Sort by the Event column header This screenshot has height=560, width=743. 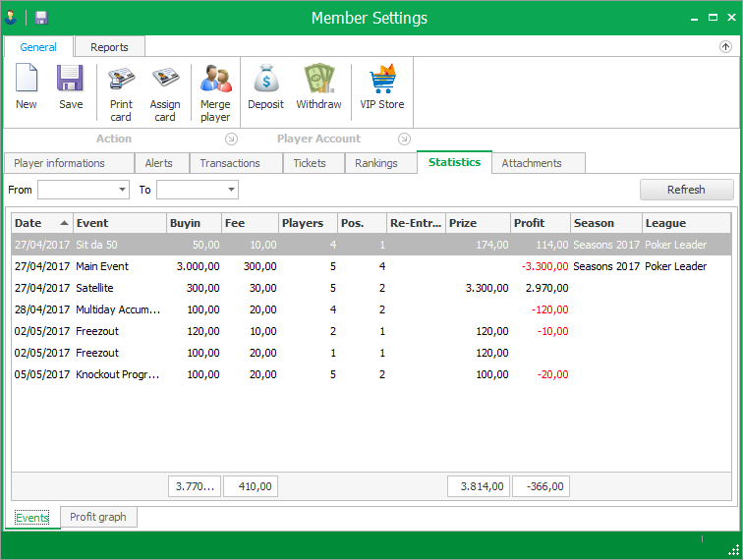[120, 223]
